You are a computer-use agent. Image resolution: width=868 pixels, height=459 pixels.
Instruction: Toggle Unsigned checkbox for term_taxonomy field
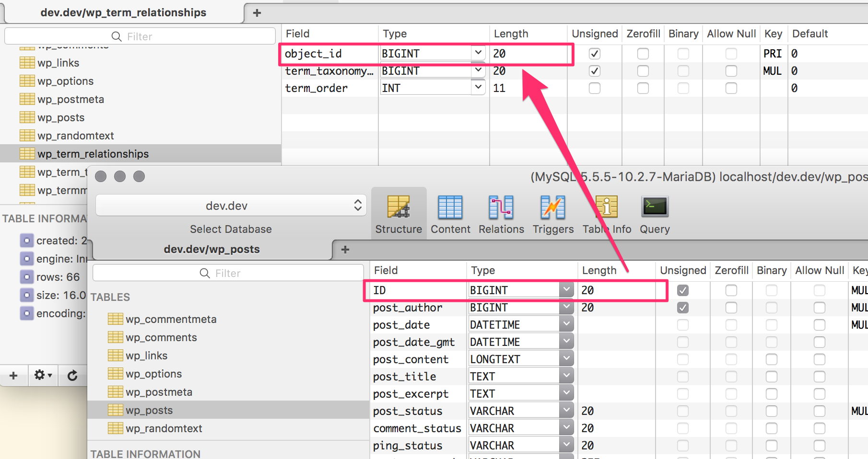click(x=595, y=71)
